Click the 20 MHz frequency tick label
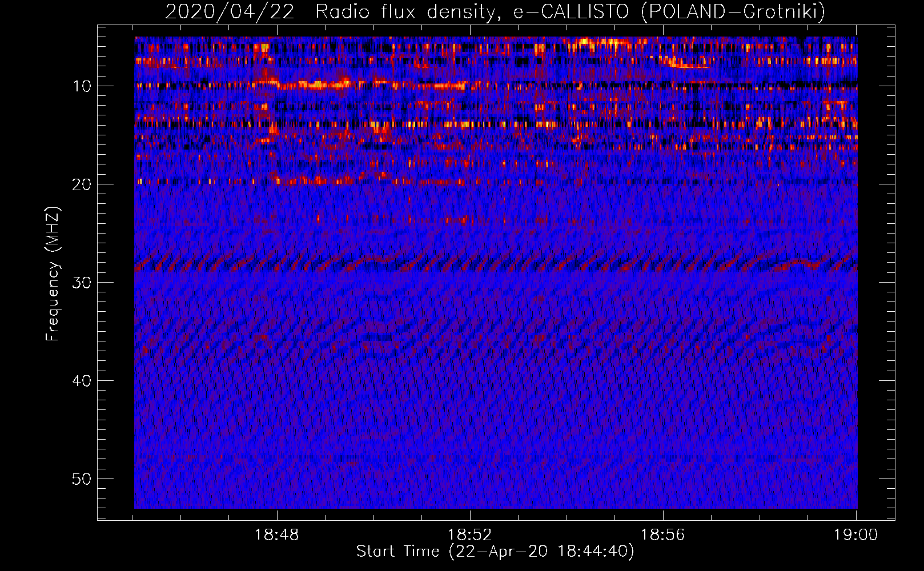924x571 pixels. click(x=82, y=184)
